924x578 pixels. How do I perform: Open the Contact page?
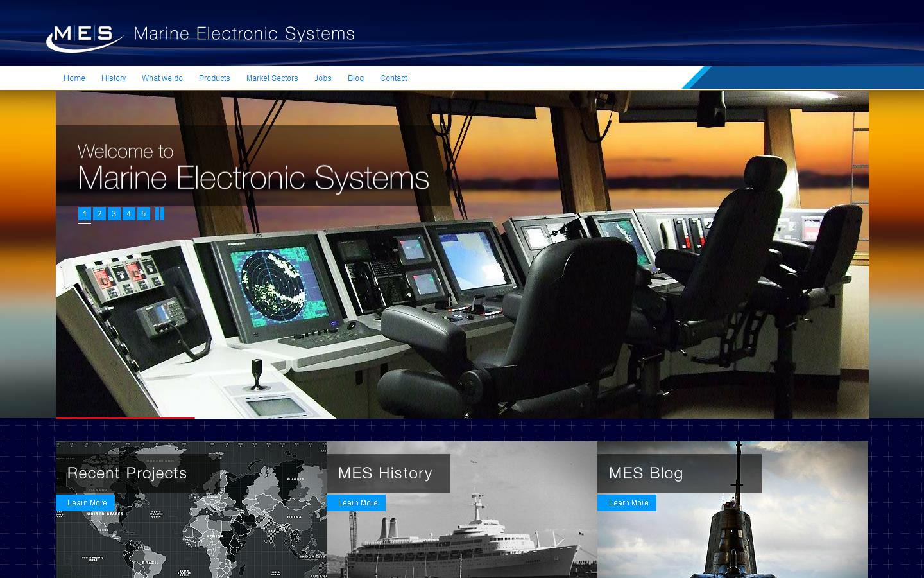tap(393, 78)
